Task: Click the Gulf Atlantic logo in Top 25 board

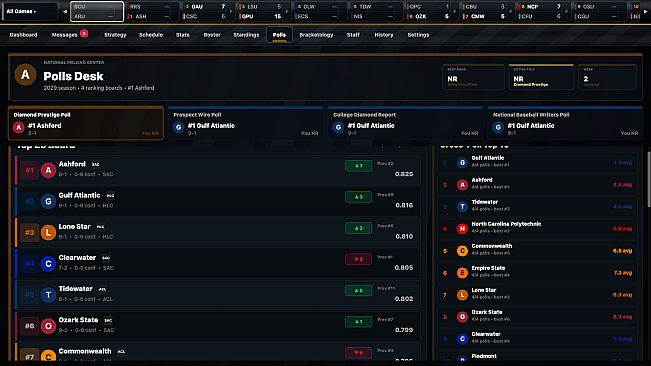Action: point(48,201)
